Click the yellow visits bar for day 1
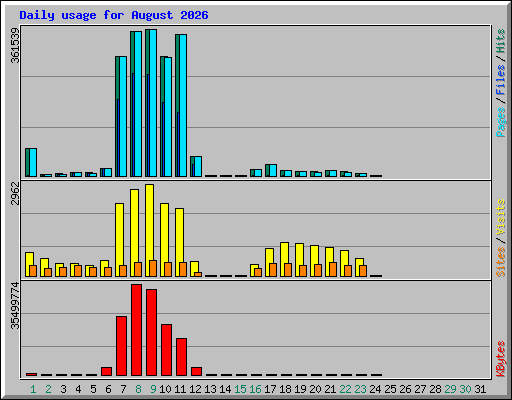This screenshot has height=400, width=512. tap(30, 259)
